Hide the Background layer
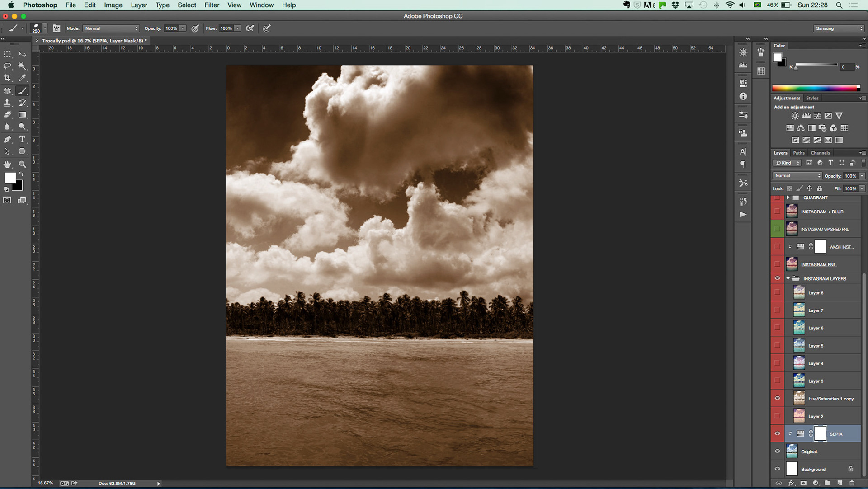The width and height of the screenshot is (868, 489). 777,469
